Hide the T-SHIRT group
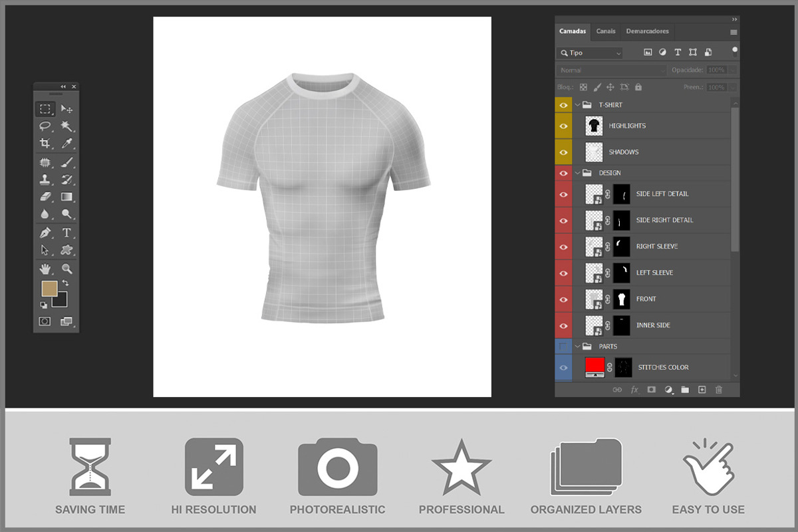Screen dimensions: 798x532 pyautogui.click(x=563, y=105)
